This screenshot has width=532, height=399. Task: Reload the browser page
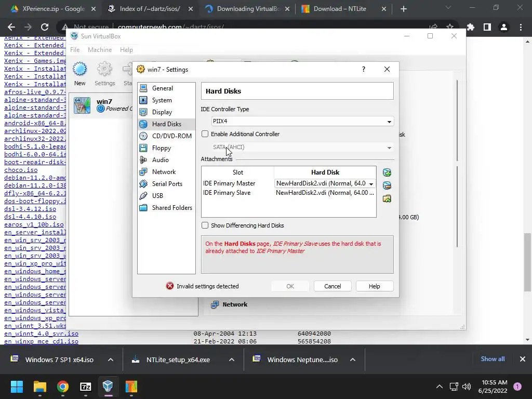[x=45, y=27]
